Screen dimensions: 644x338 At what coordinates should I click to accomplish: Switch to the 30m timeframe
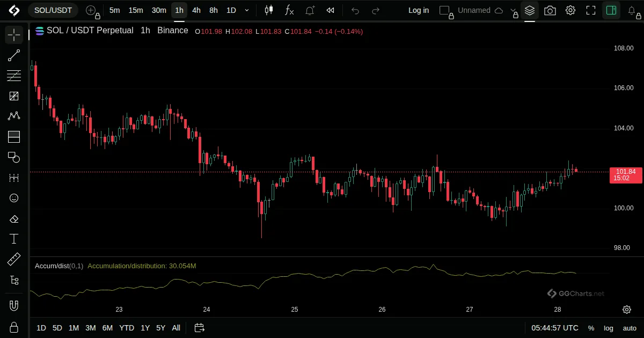pyautogui.click(x=159, y=10)
